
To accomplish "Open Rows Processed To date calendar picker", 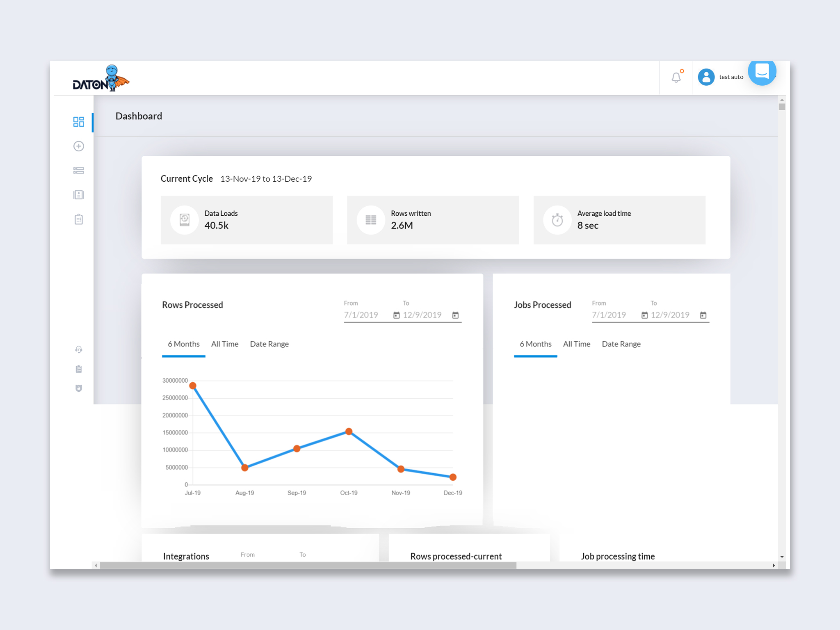I will click(x=455, y=315).
